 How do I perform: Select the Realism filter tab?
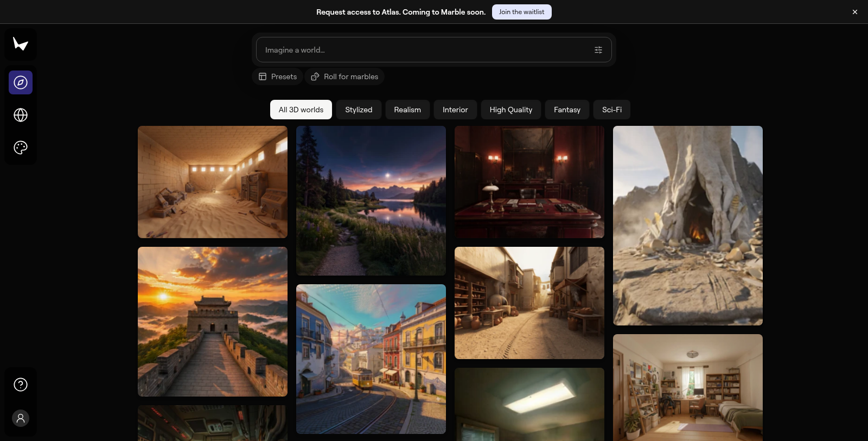click(x=407, y=110)
